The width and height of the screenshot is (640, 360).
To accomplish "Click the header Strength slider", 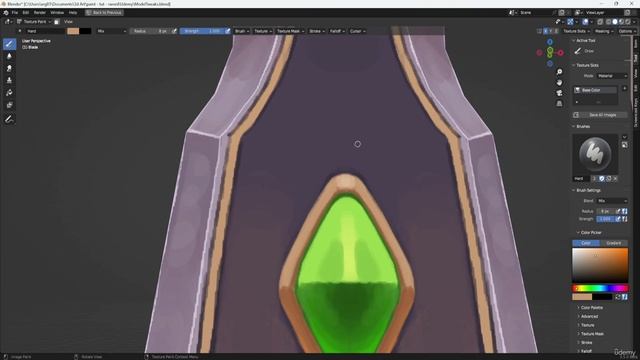I will click(202, 31).
